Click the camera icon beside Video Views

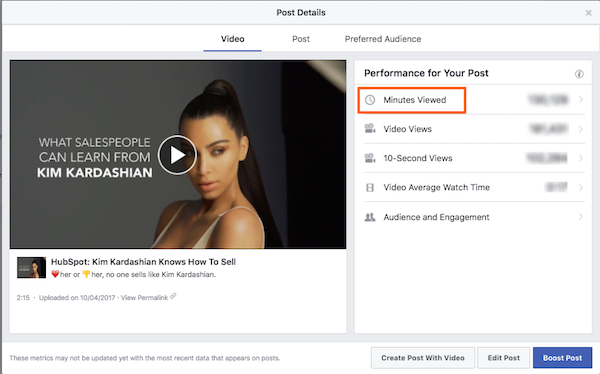370,129
